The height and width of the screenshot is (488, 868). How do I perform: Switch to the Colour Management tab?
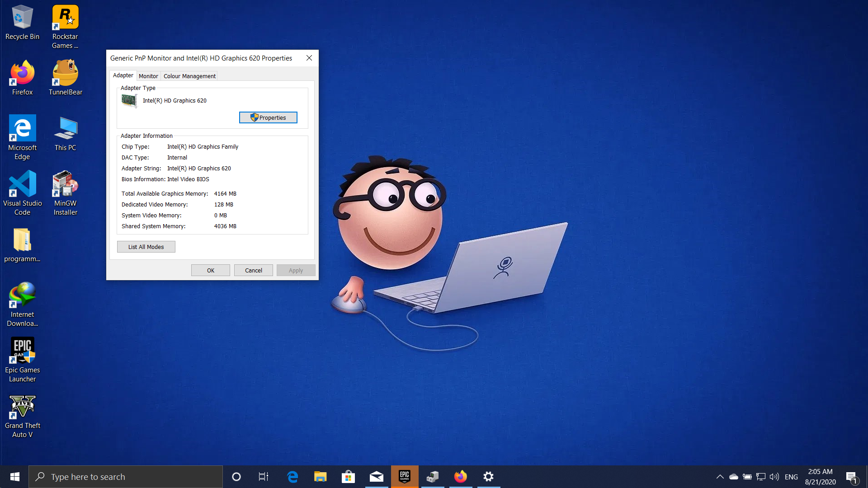tap(189, 76)
